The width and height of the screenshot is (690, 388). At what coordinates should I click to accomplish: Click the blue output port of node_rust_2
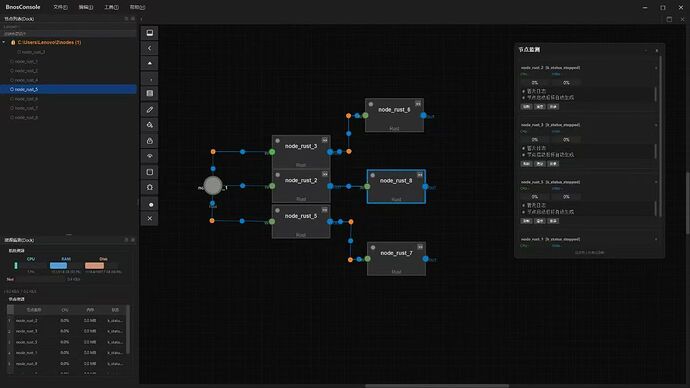[330, 186]
